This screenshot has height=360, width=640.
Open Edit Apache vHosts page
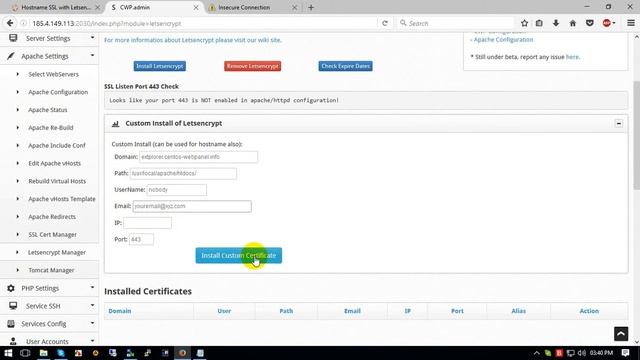click(54, 163)
